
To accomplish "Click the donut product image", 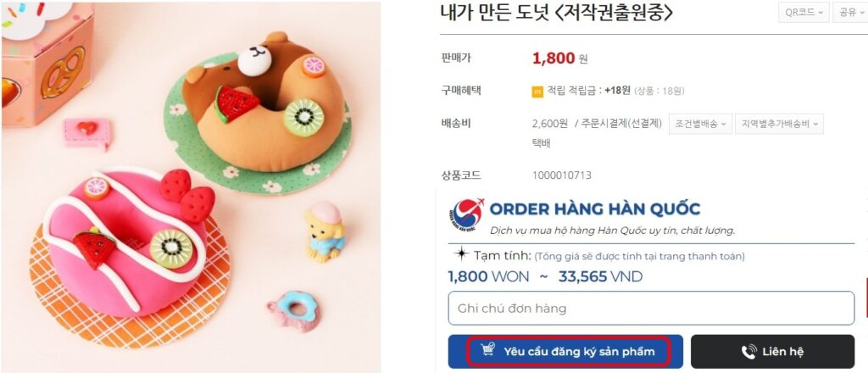I will (191, 186).
